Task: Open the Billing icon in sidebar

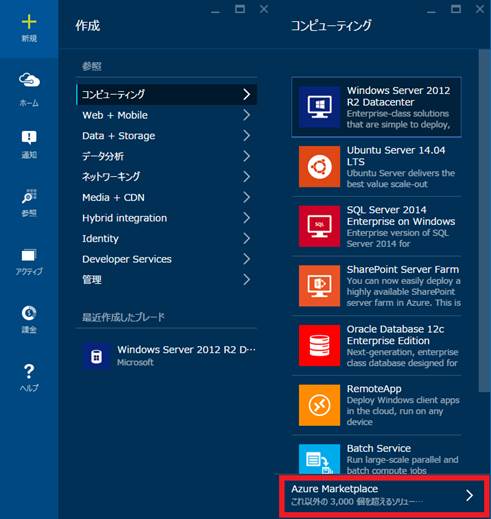Action: [29, 313]
